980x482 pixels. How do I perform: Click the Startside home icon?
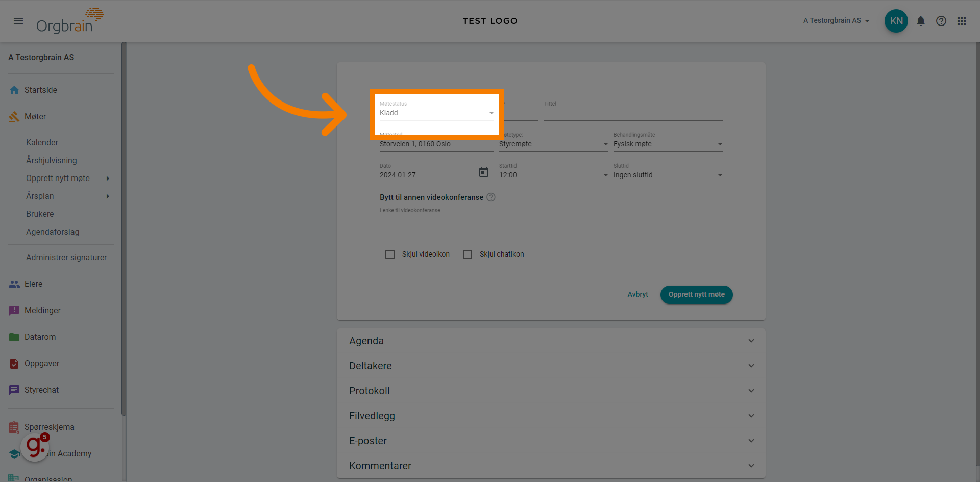[x=14, y=90]
